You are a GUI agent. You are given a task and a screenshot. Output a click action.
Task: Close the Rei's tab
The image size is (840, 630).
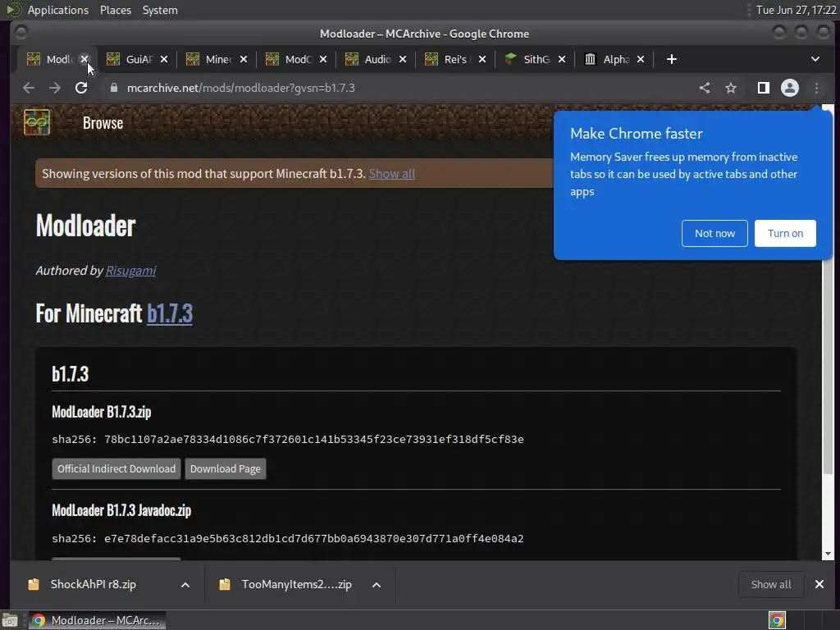482,59
